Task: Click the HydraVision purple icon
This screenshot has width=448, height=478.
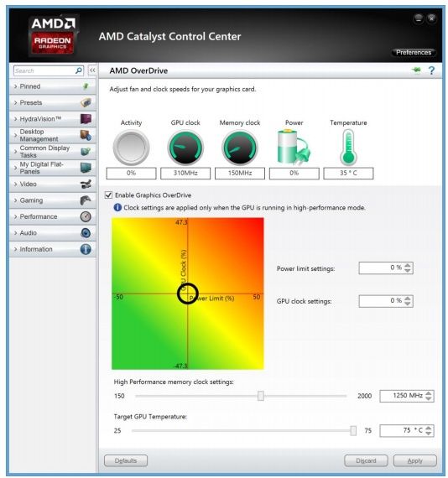Action: [x=86, y=119]
